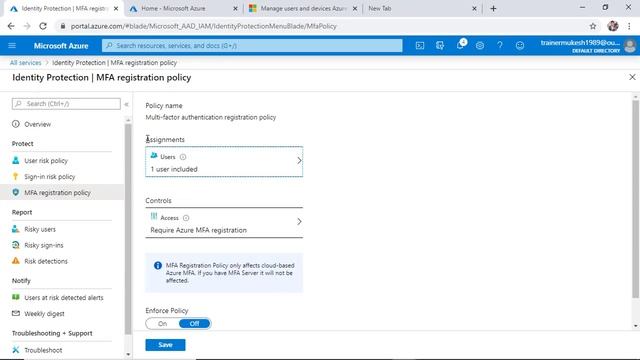Open Troubleshoot in the left menu
Image resolution: width=640 pixels, height=360 pixels.
pos(43,350)
